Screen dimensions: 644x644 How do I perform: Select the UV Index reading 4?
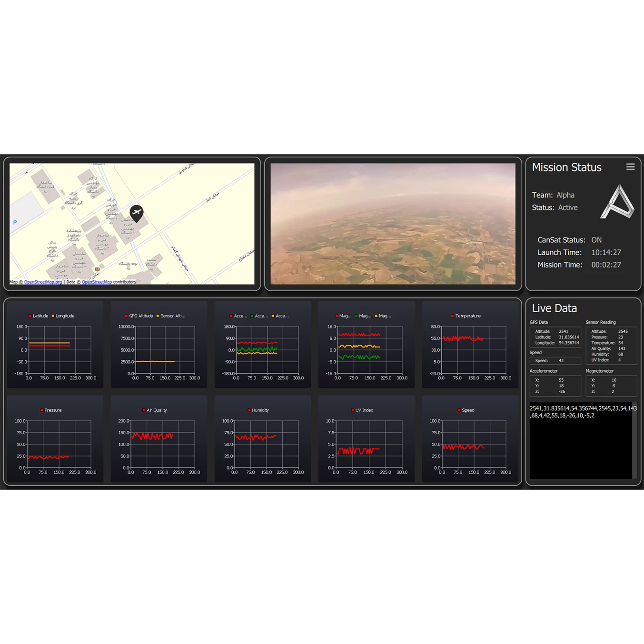(x=619, y=360)
